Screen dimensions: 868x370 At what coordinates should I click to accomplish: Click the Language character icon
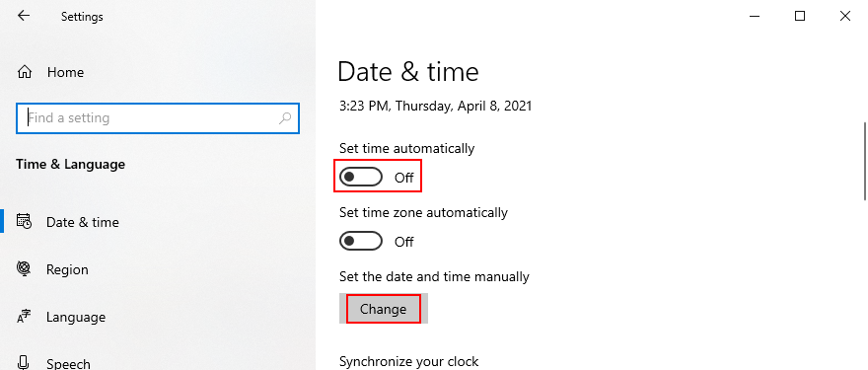click(24, 317)
